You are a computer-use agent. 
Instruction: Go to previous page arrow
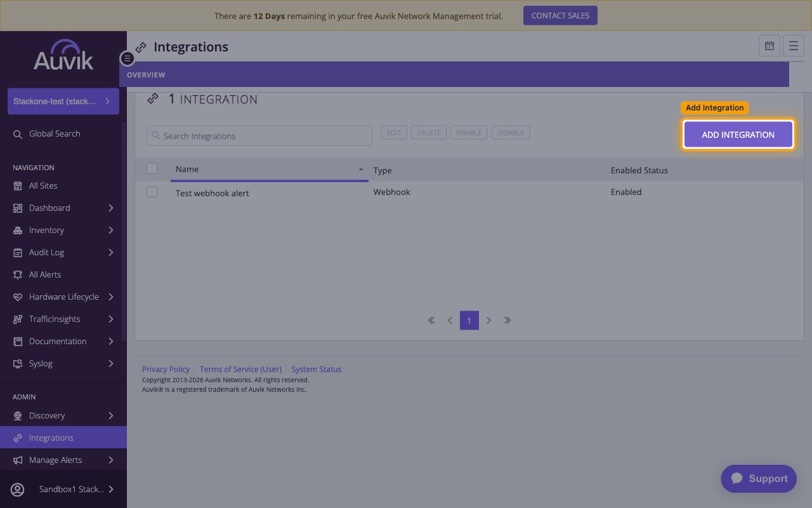(x=450, y=321)
